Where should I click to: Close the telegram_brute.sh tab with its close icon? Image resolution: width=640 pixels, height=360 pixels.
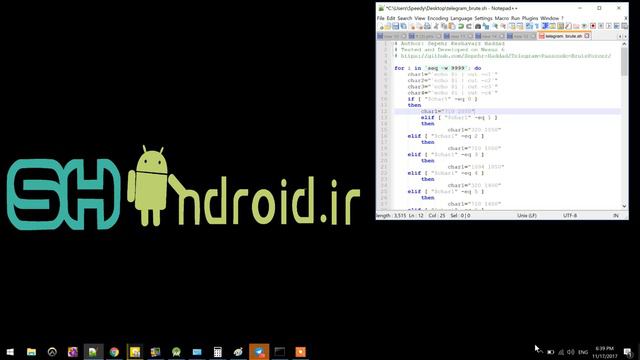[587, 36]
